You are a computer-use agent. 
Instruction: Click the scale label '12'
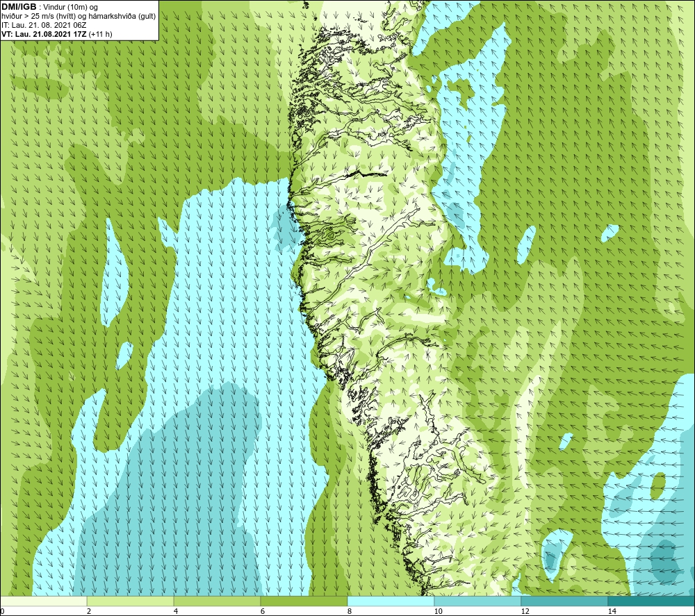525,612
